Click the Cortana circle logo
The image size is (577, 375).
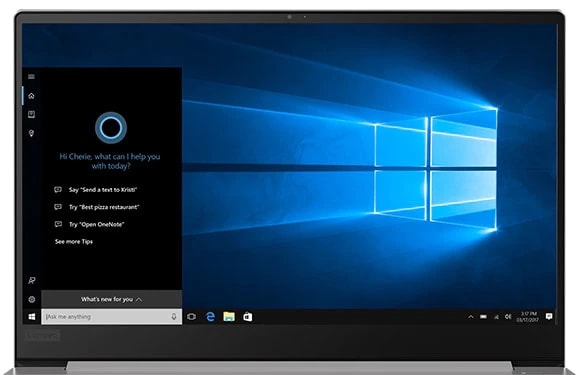[x=111, y=128]
